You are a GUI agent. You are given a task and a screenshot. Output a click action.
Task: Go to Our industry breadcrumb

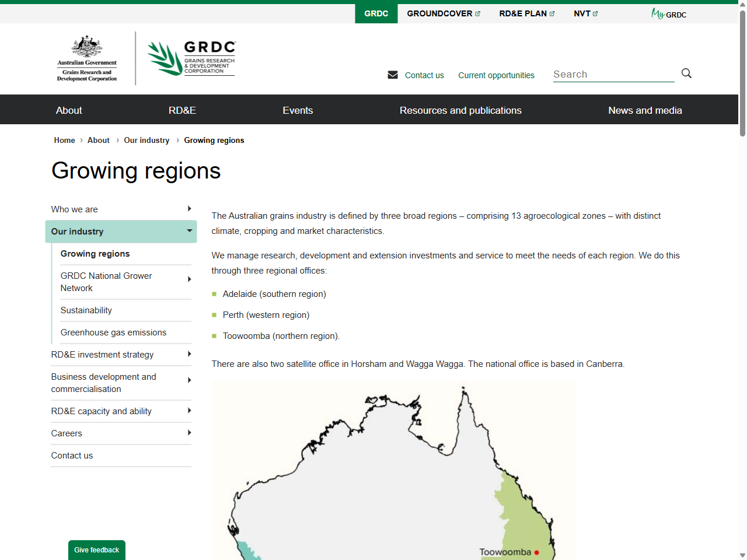146,140
